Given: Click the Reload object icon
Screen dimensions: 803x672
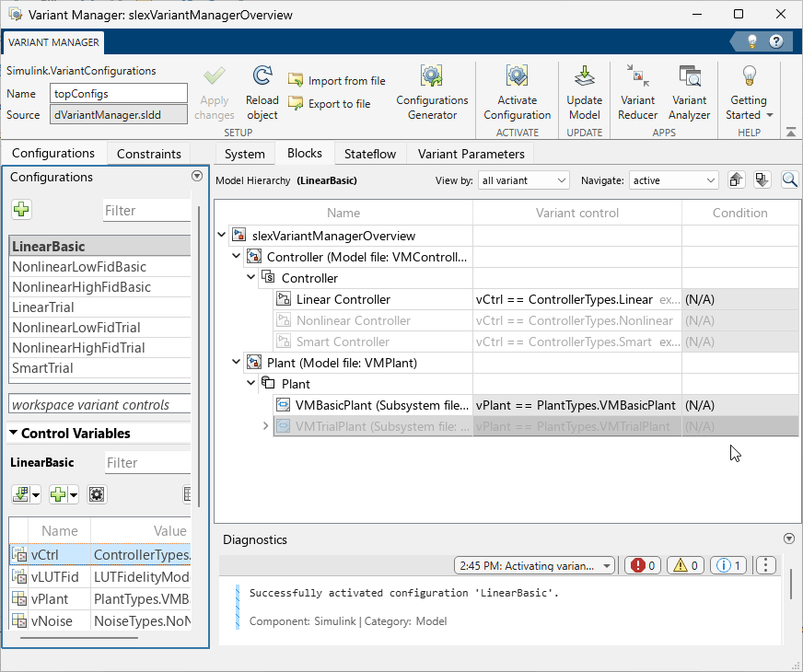Looking at the screenshot, I should pos(262,75).
